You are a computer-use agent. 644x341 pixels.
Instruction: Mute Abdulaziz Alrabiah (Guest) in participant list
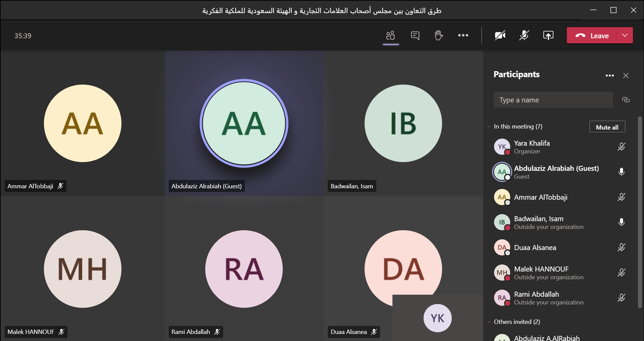(x=622, y=172)
